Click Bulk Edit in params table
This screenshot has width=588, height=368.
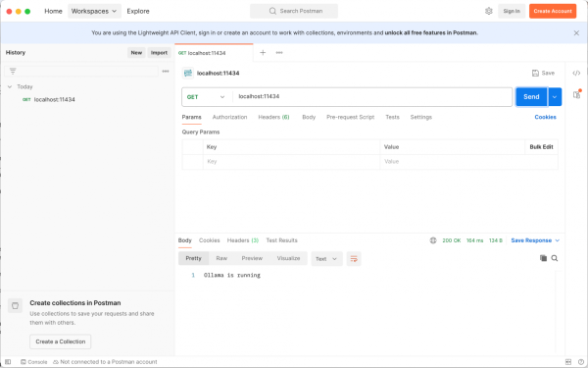[x=541, y=147]
